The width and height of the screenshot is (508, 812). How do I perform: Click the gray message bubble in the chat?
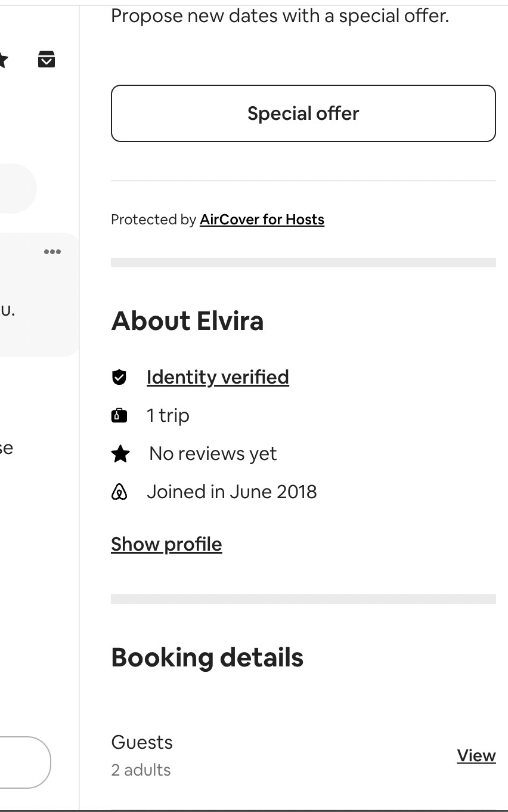(x=39, y=295)
